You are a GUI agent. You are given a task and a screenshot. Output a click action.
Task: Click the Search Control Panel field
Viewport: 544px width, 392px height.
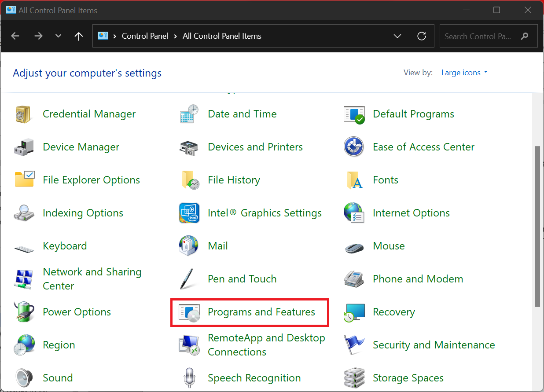[x=480, y=36]
